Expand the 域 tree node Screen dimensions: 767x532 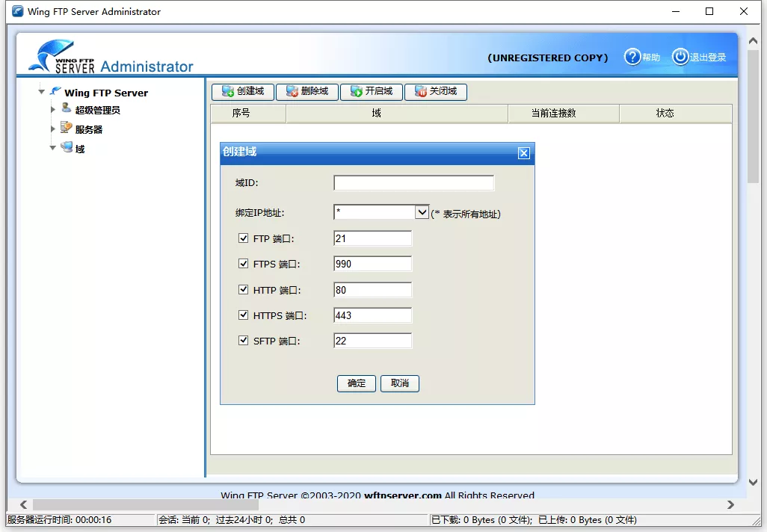pyautogui.click(x=53, y=147)
